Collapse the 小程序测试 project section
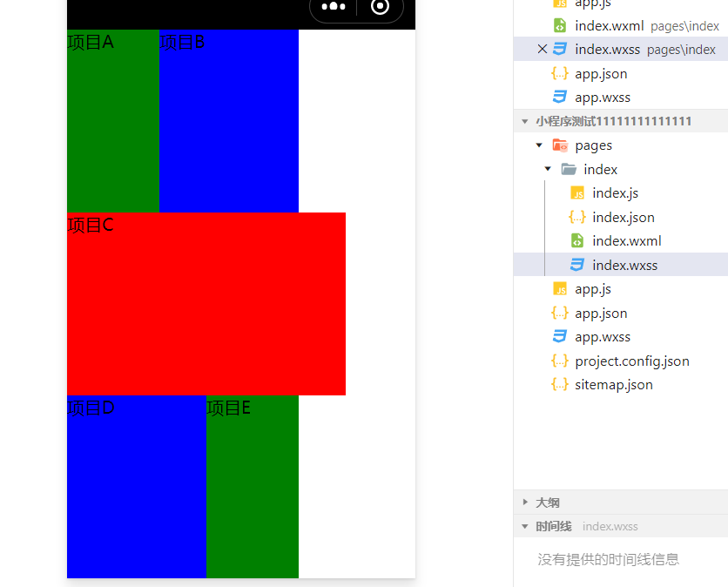The width and height of the screenshot is (728, 587). (x=524, y=122)
